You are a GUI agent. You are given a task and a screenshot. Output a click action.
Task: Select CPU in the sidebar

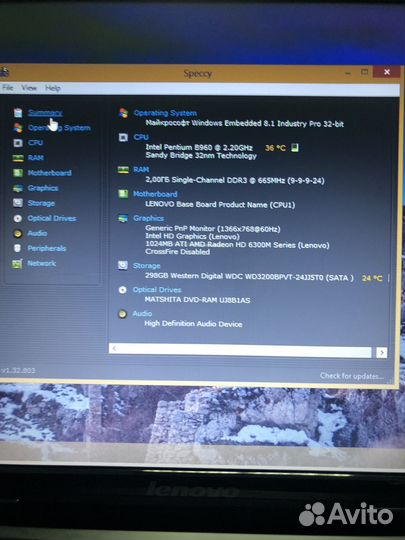(x=35, y=143)
